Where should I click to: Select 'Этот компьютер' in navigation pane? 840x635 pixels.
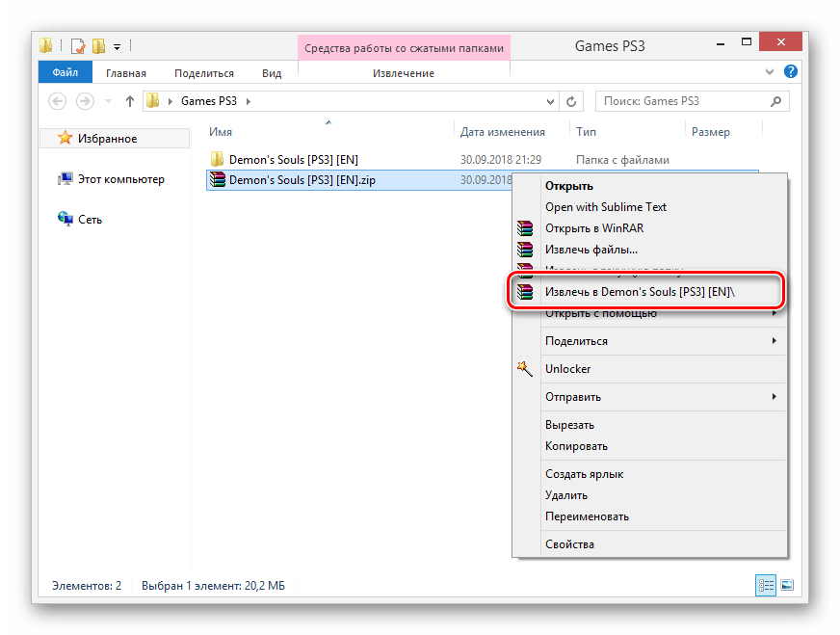pyautogui.click(x=120, y=179)
